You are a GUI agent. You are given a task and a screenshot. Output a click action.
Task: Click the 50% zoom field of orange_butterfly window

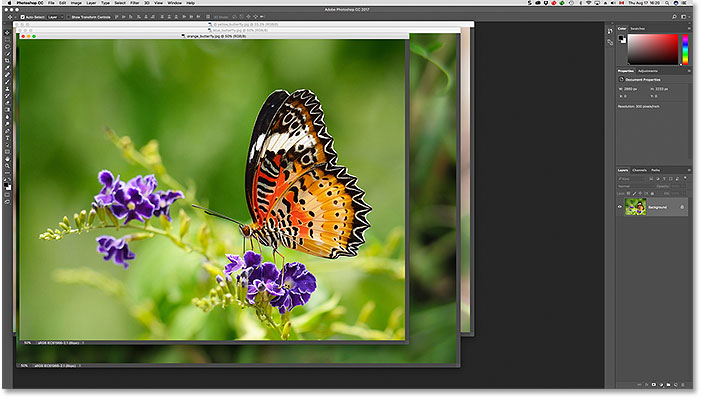tap(28, 343)
